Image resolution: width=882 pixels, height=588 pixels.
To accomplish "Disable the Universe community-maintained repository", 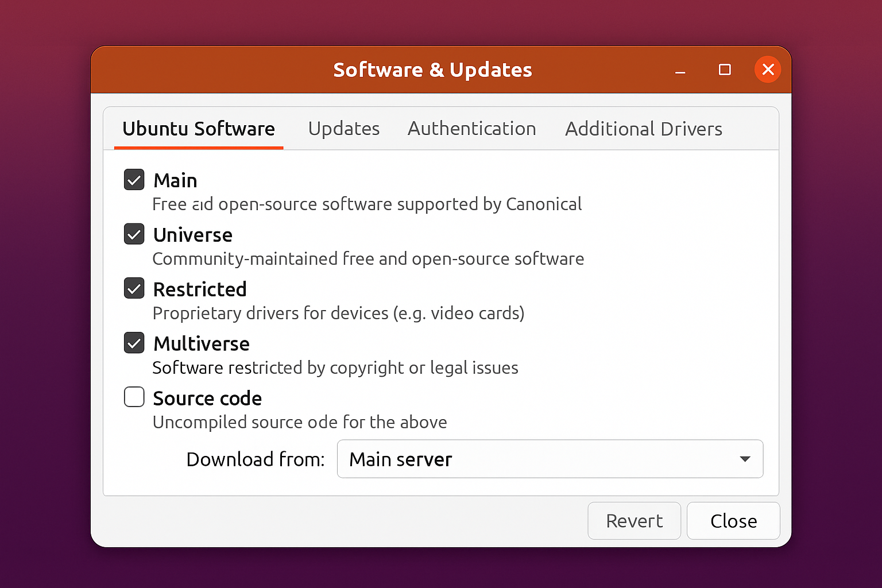I will coord(134,234).
